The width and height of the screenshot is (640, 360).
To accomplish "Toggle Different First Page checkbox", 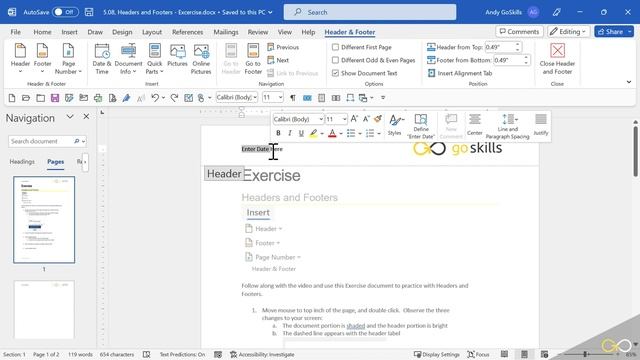I will 335,47.
